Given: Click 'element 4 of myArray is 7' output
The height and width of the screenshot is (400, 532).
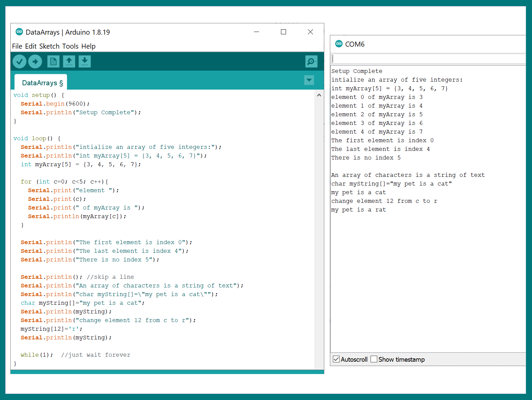Looking at the screenshot, I should pos(377,132).
